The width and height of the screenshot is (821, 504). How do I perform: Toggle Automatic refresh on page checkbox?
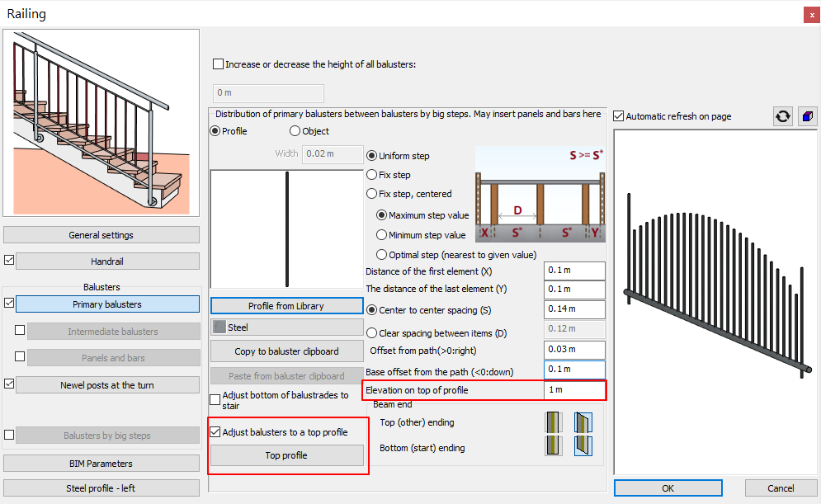click(619, 116)
